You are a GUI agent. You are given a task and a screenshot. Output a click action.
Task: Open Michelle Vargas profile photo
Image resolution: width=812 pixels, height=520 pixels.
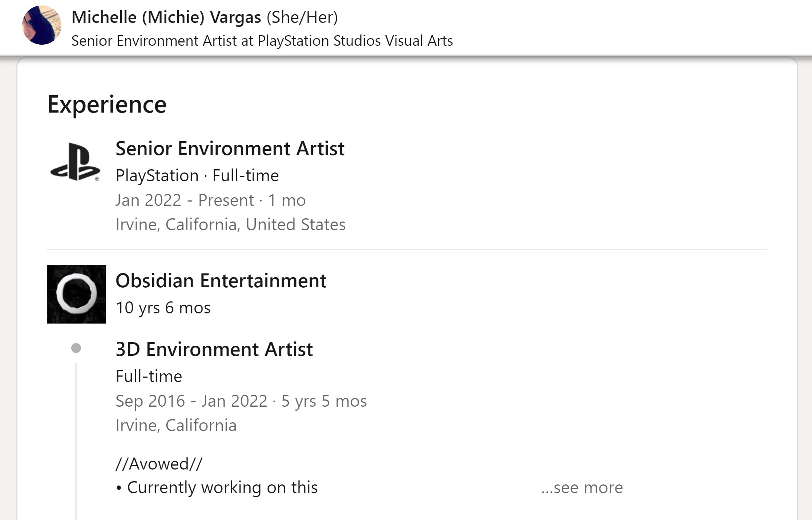pos(42,25)
